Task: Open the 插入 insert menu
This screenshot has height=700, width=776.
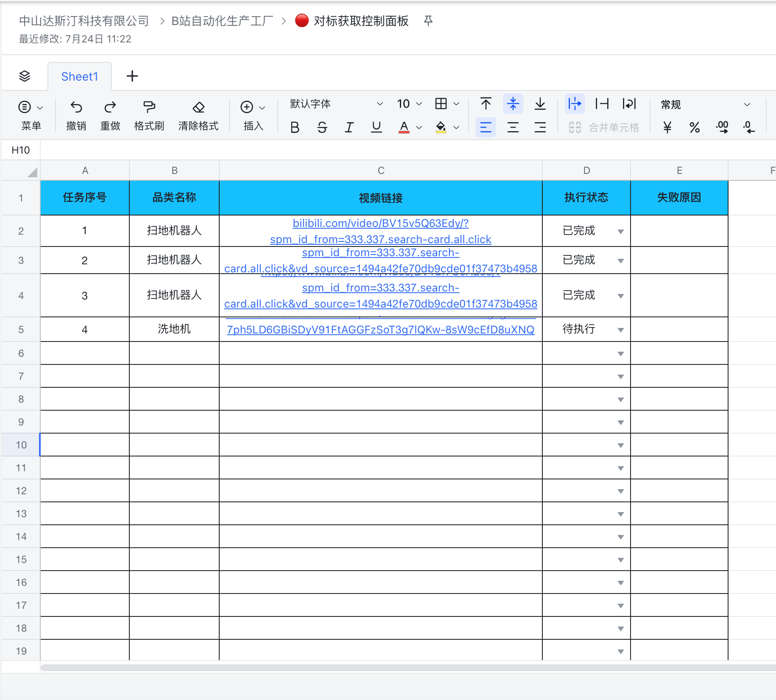Action: (253, 115)
